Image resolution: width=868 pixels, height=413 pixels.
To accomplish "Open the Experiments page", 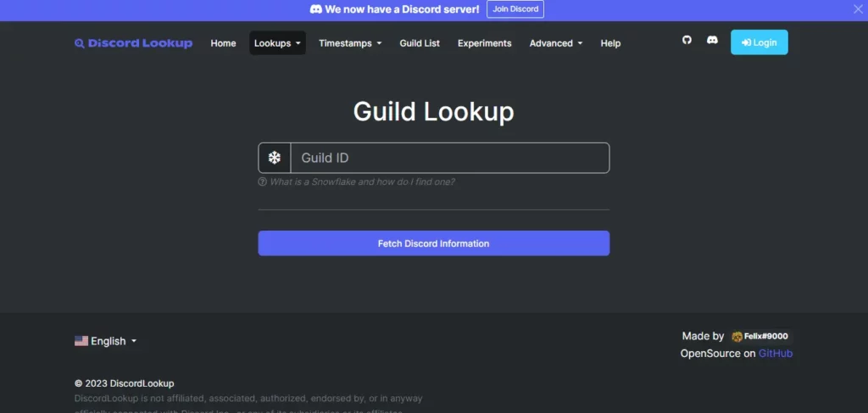I will [x=484, y=43].
